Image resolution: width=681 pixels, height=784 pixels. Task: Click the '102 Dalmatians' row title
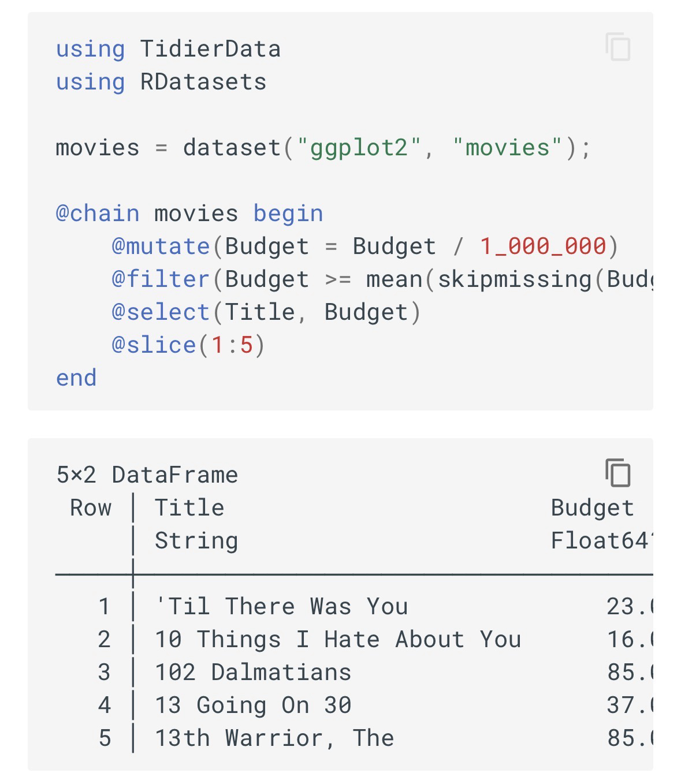pos(253,673)
